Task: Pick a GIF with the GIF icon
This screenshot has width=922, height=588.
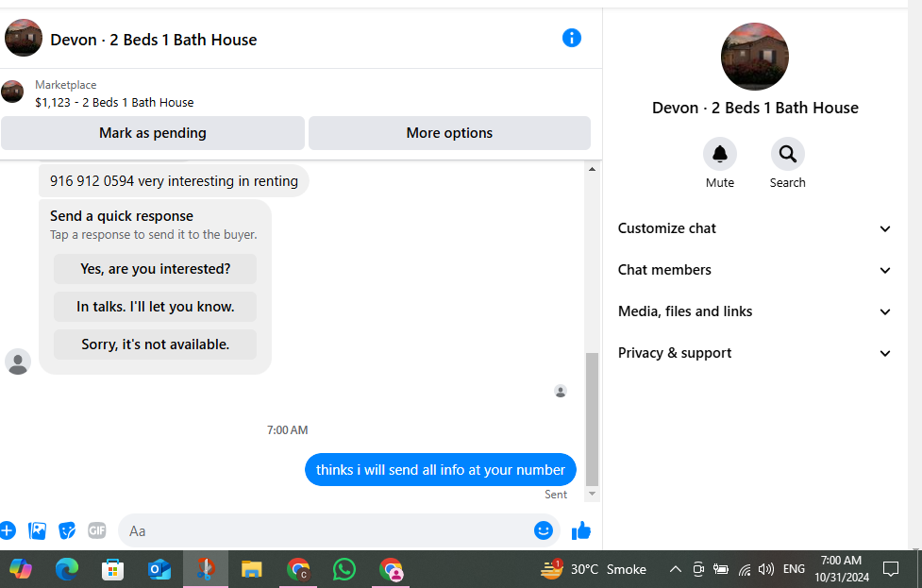Action: [x=97, y=531]
